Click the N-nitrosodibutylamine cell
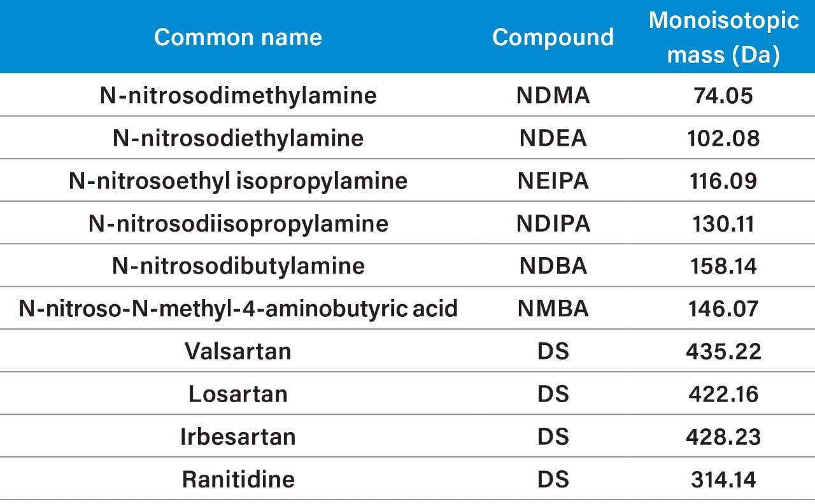 (238, 266)
